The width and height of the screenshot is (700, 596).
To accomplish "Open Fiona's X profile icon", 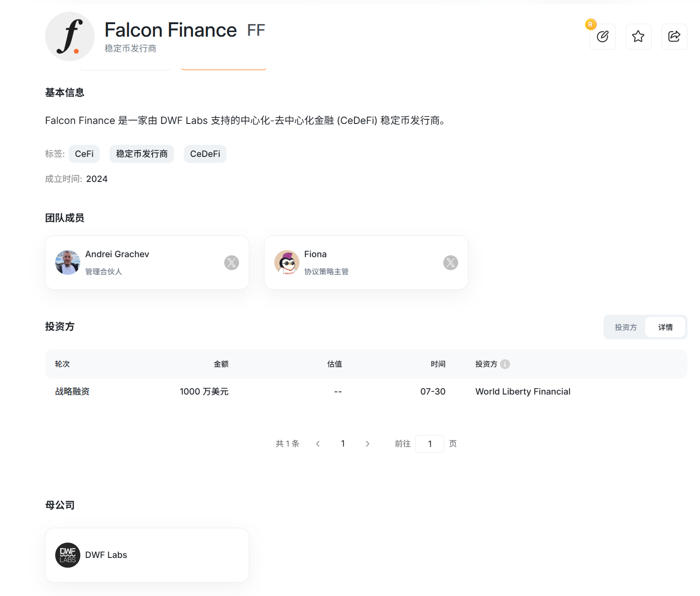I will [x=450, y=262].
